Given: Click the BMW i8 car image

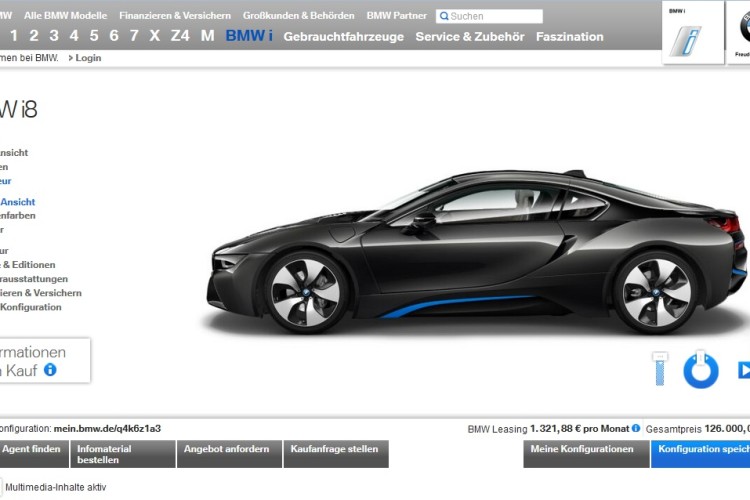Looking at the screenshot, I should [477, 251].
